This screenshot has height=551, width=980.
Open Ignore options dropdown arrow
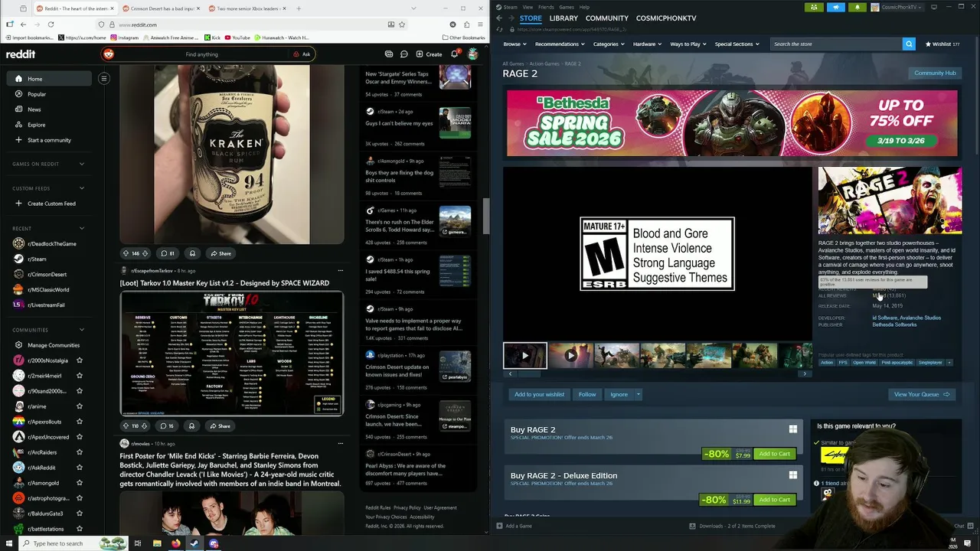[639, 395]
